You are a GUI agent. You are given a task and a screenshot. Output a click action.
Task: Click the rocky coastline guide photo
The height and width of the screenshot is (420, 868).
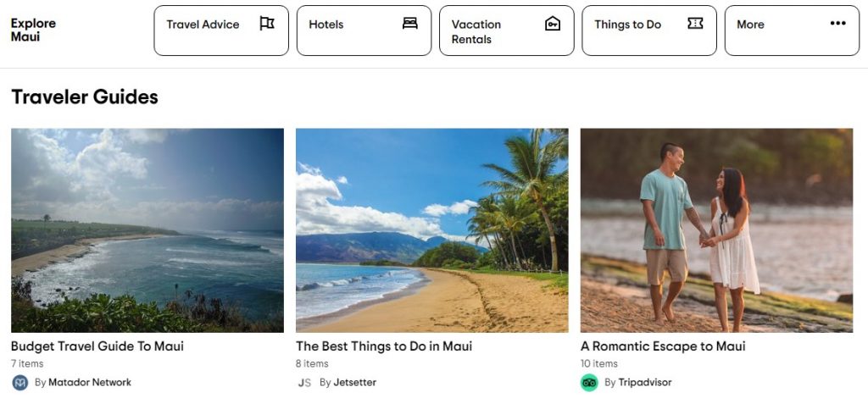(x=147, y=229)
